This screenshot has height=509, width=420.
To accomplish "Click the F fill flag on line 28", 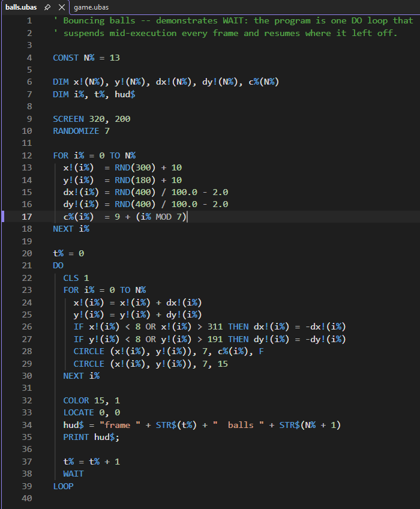I will click(x=261, y=352).
